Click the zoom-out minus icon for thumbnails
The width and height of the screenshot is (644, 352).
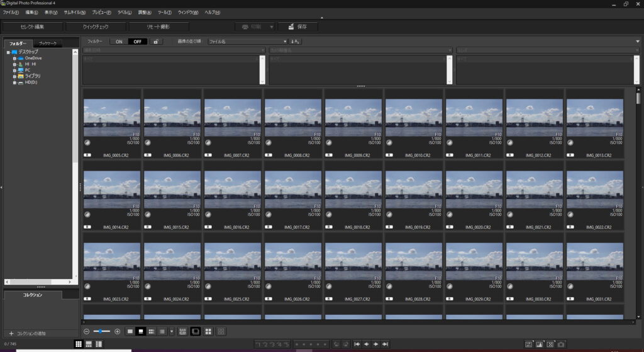coord(86,331)
